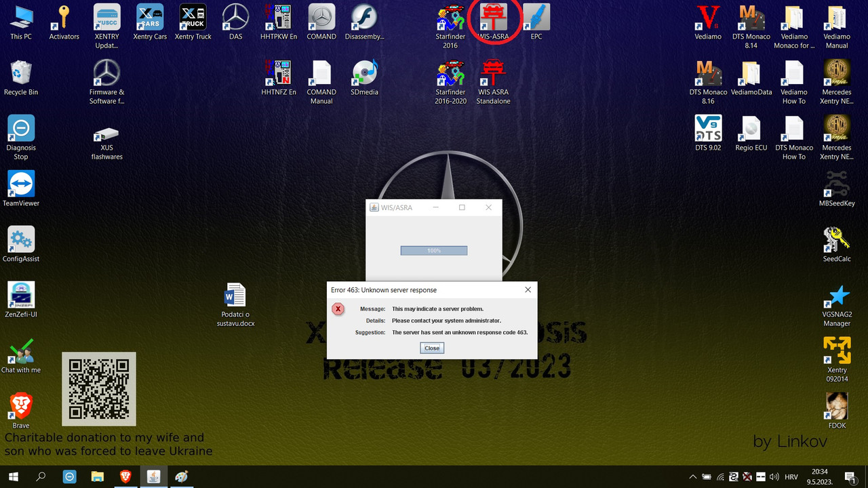Open the COMAND Manual file
Image resolution: width=868 pixels, height=488 pixels.
(x=321, y=81)
